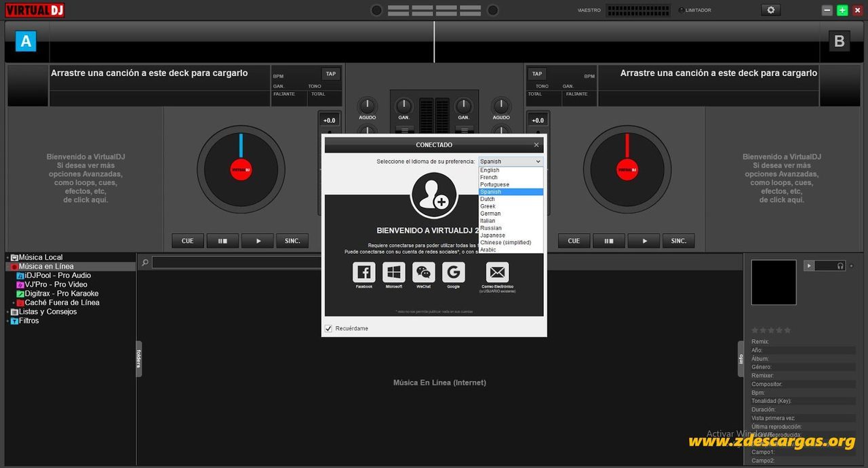Image resolution: width=868 pixels, height=468 pixels.
Task: Sign in with the Facebook icon
Action: tap(364, 273)
